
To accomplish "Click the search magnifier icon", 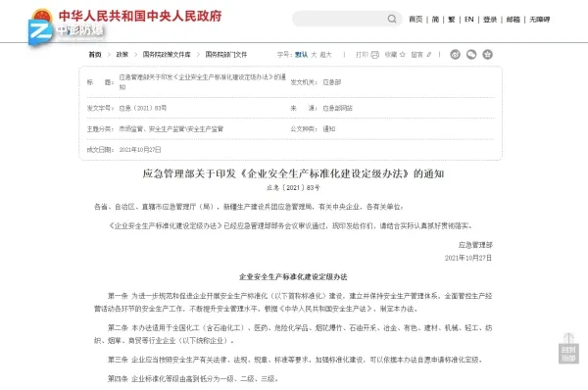I will click(x=392, y=19).
